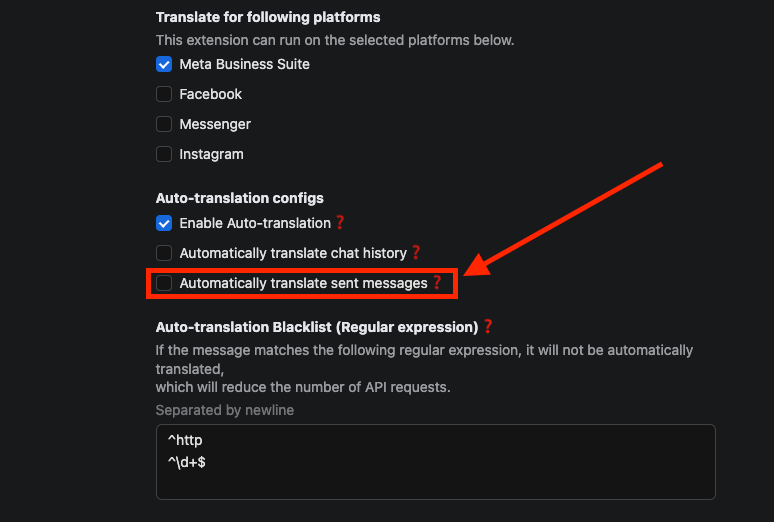
Task: Click the help icon beside Enable Auto-translation
Action: (x=340, y=223)
